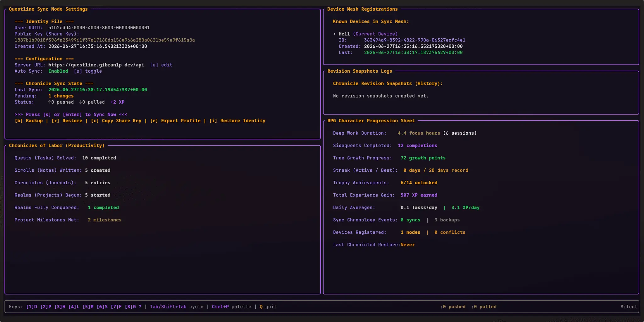644x322 pixels.
Task: Click the '507 XP earned' value
Action: [419, 195]
